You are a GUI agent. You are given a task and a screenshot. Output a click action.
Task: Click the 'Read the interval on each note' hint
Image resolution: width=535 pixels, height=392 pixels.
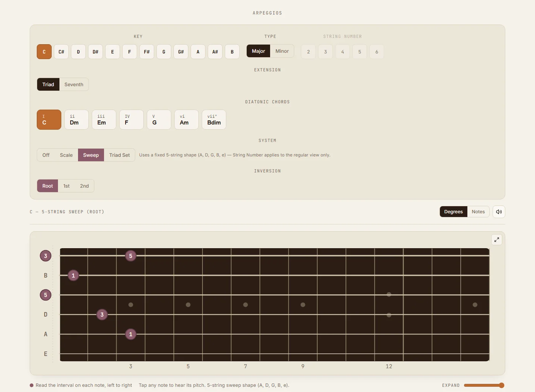pos(84,385)
